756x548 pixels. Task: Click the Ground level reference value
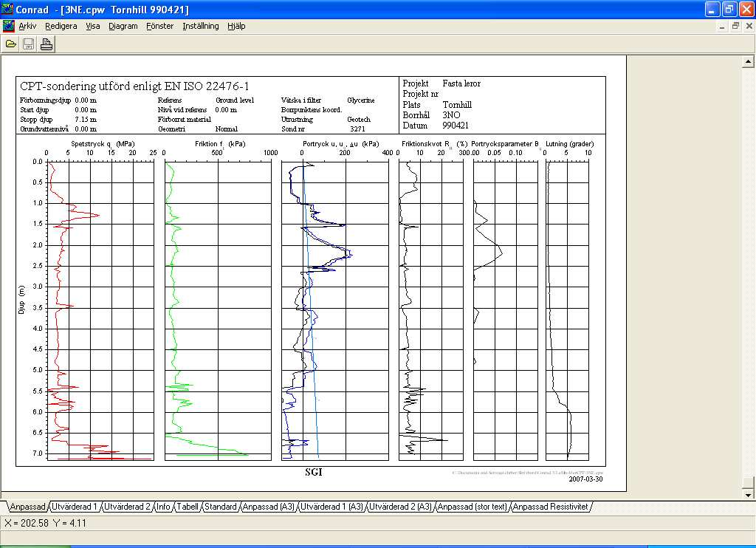pos(234,100)
